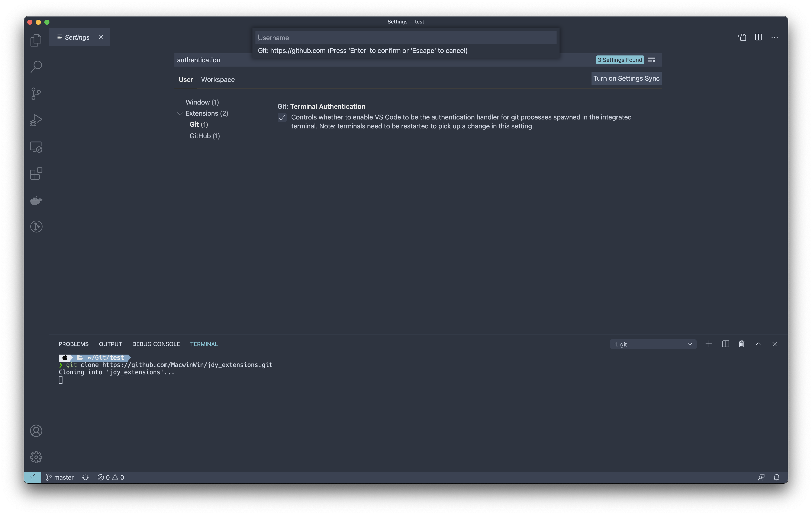
Task: Maximize the panel with the chevron up
Action: [x=758, y=344]
